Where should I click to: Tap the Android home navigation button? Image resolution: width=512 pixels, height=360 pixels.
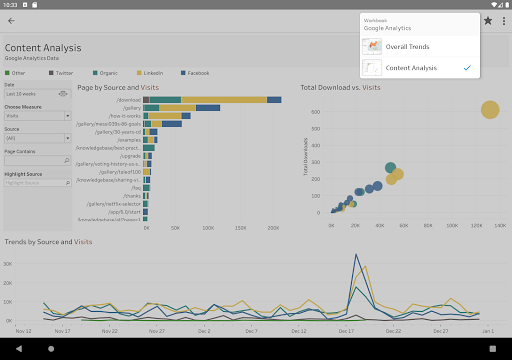point(51,349)
